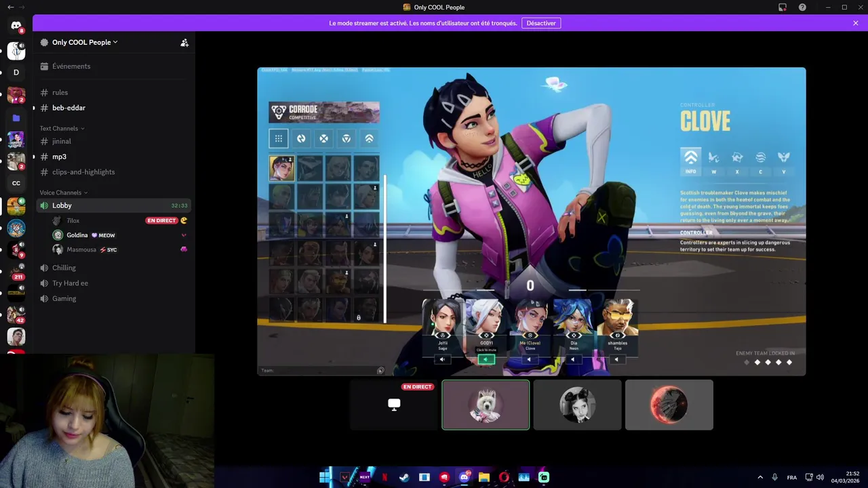Screen dimensions: 868x488
Task: Open the purple server folder icon
Action: (x=16, y=118)
